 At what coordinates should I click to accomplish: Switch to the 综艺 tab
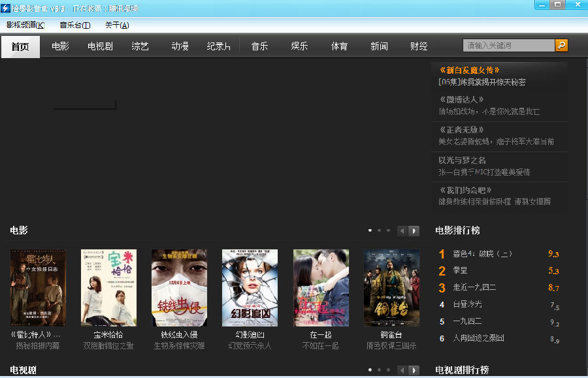coord(140,46)
